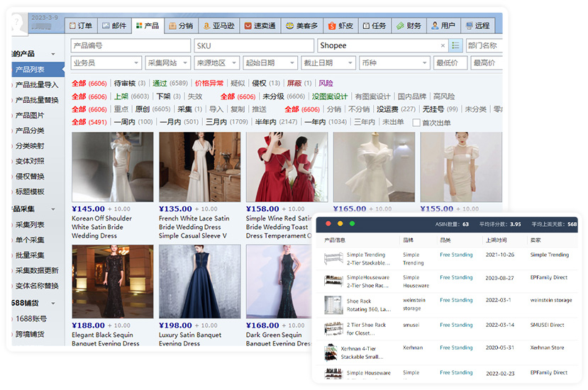The image size is (588, 390).
Task: Open Elegant Black Sequin dress thumbnail
Action: click(x=113, y=282)
